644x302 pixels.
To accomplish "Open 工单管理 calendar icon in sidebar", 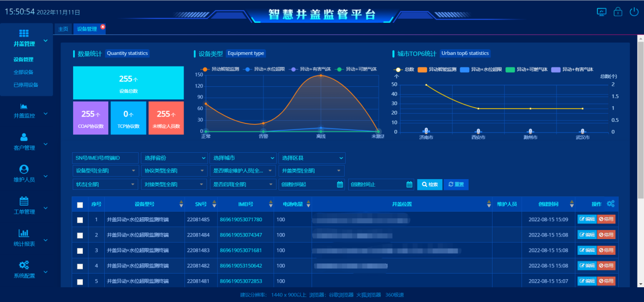I will click(x=24, y=201).
